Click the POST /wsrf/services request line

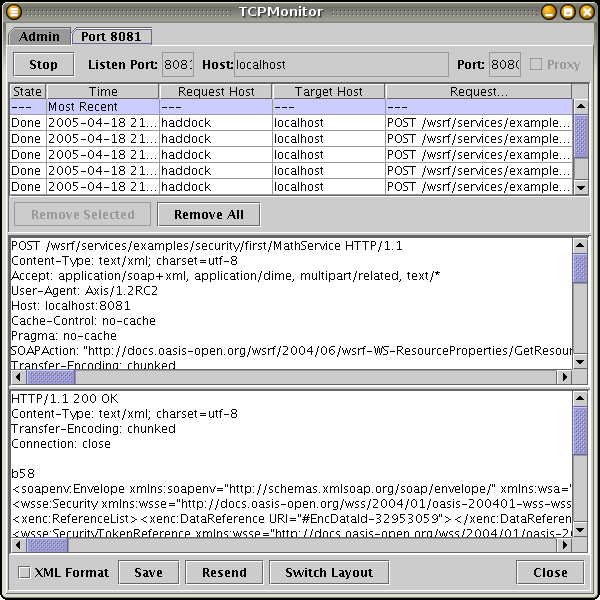click(207, 246)
